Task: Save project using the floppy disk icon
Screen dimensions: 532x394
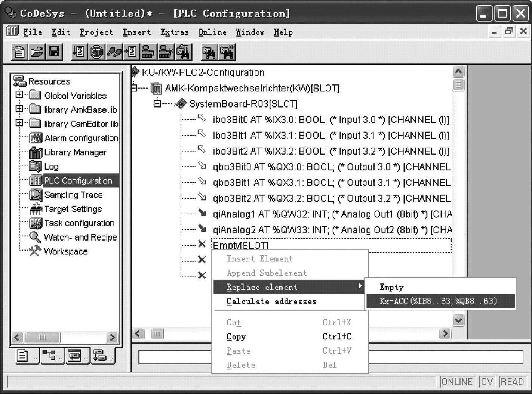Action: (54, 52)
